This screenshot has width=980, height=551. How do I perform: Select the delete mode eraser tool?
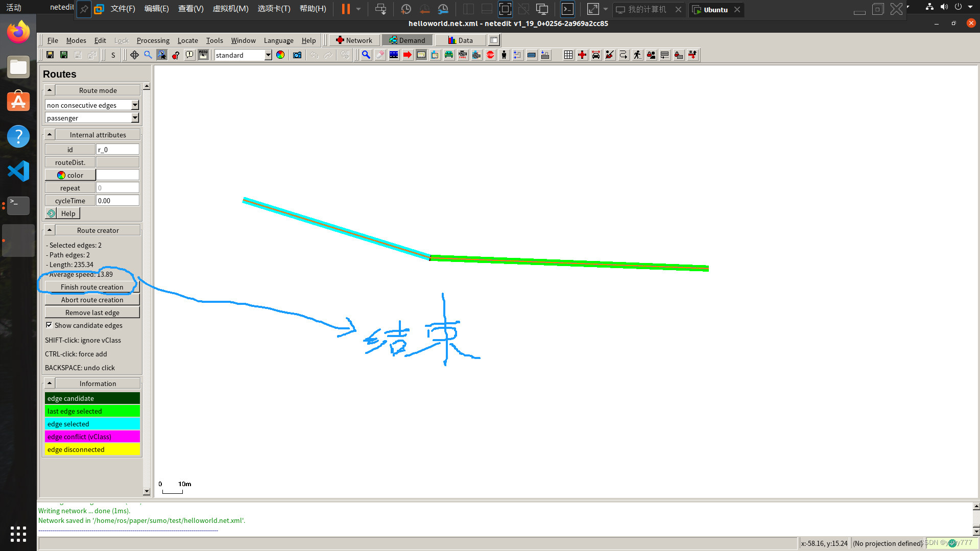(x=380, y=55)
